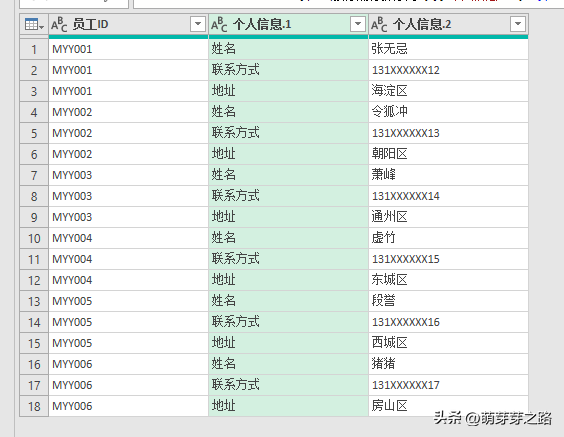Click cell 131XXXXXX16
The width and height of the screenshot is (564, 437).
pyautogui.click(x=449, y=322)
